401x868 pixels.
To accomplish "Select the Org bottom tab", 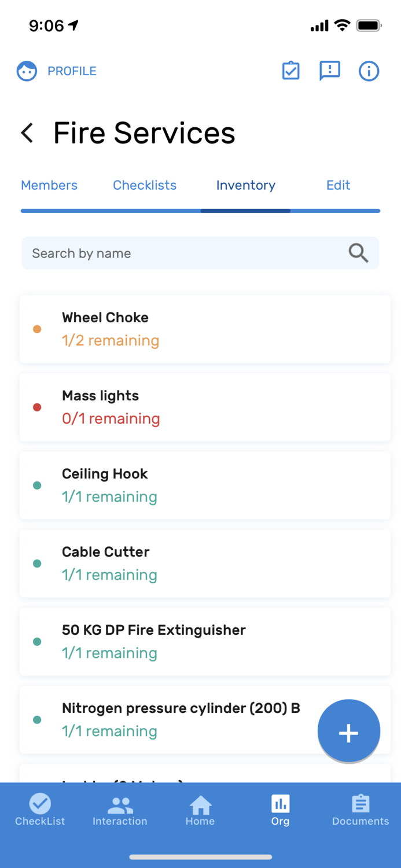I will (280, 810).
